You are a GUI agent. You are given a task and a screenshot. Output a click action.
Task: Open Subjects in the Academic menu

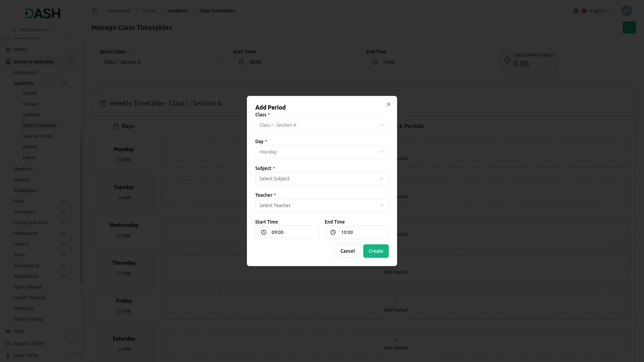(x=31, y=115)
